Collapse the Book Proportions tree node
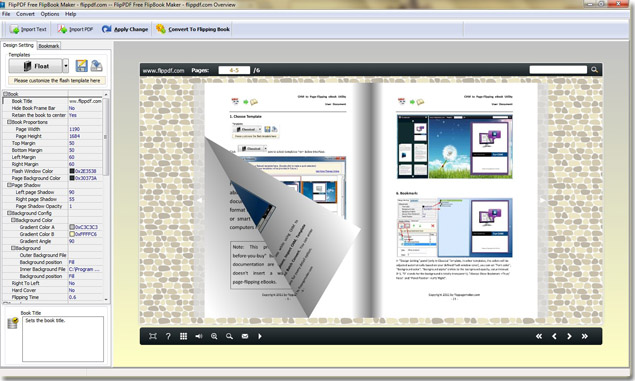The width and height of the screenshot is (635, 381). pyautogui.click(x=9, y=122)
